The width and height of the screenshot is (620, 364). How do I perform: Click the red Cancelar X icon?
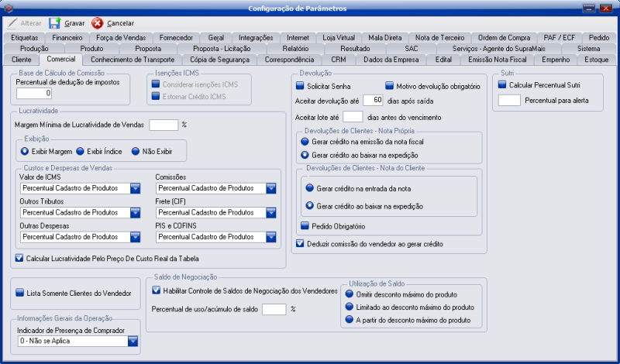coord(98,23)
